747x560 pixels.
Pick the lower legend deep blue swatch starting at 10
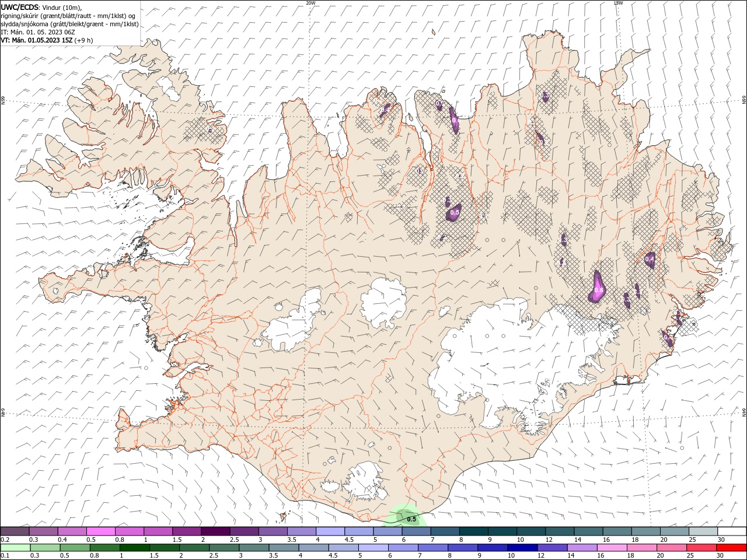[x=522, y=548]
